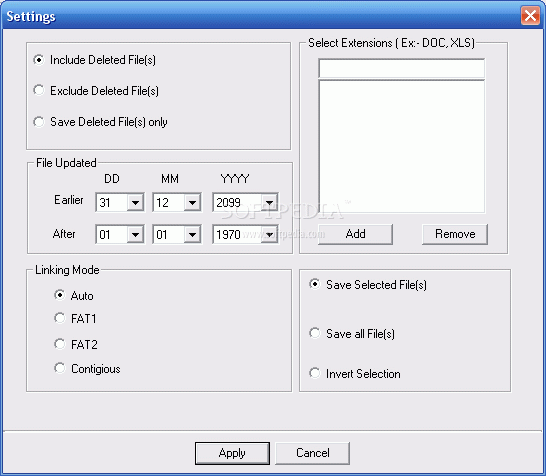Open the After day dropdown
The image size is (546, 476).
tap(135, 234)
